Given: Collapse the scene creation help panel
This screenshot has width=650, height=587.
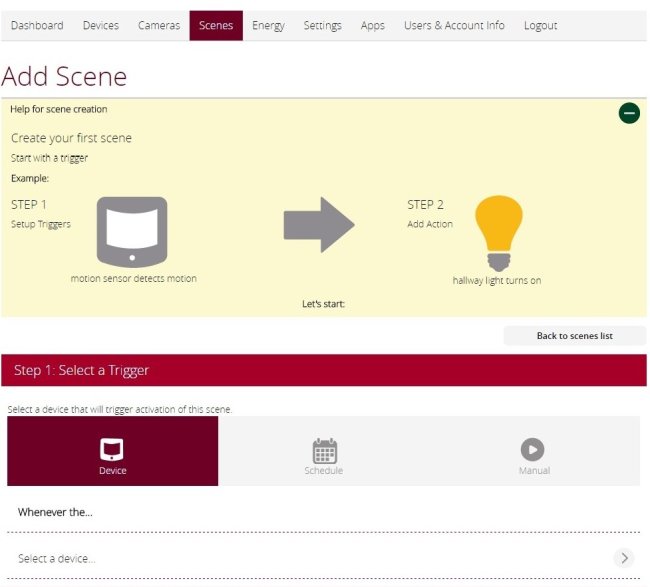Looking at the screenshot, I should (629, 113).
